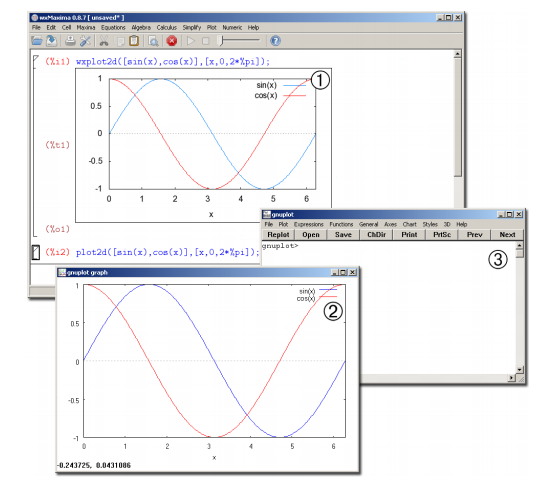Image resolution: width=537 pixels, height=481 pixels.
Task: Click the PrtSc button in gnuplot
Action: (x=442, y=235)
